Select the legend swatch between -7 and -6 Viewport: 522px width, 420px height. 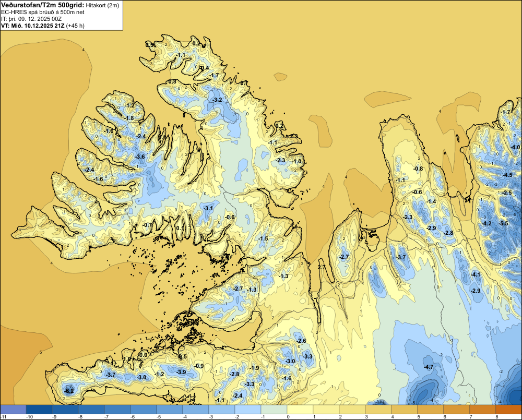click(x=117, y=410)
